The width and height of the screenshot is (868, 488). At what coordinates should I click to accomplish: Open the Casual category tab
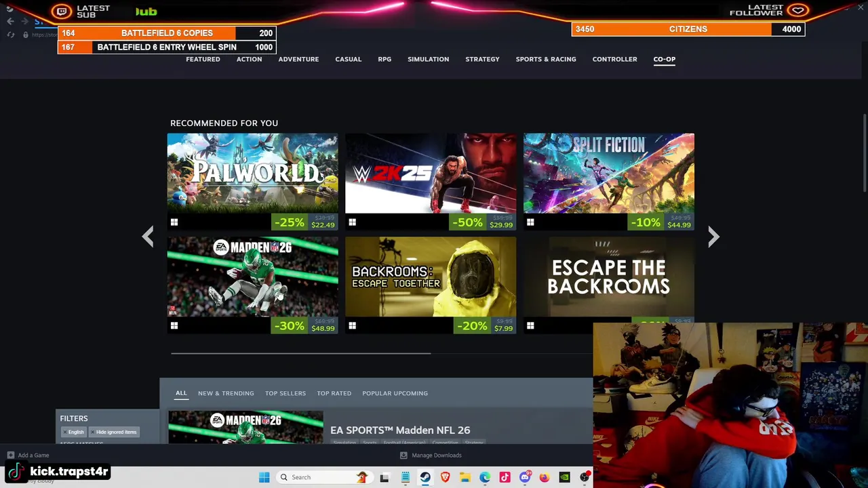[348, 59]
